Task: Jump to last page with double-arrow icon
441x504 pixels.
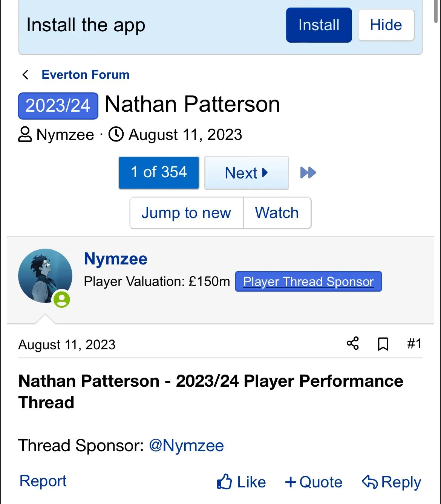Action: (x=308, y=173)
